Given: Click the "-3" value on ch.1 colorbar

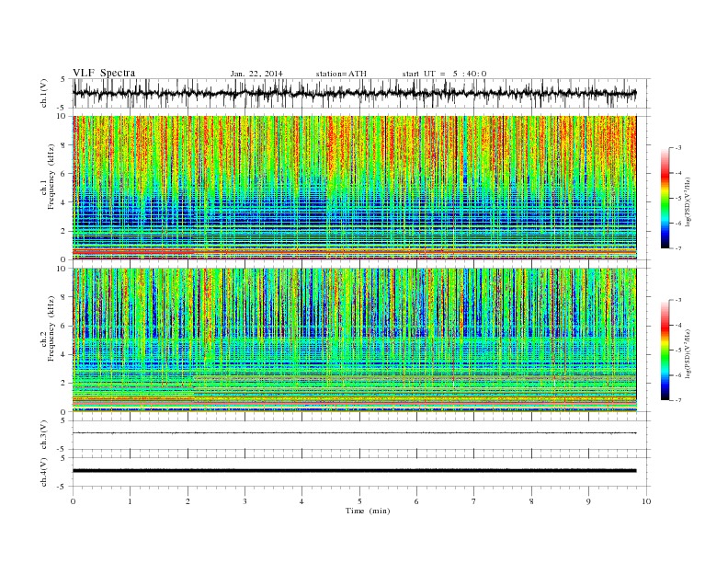Looking at the screenshot, I should click(678, 148).
